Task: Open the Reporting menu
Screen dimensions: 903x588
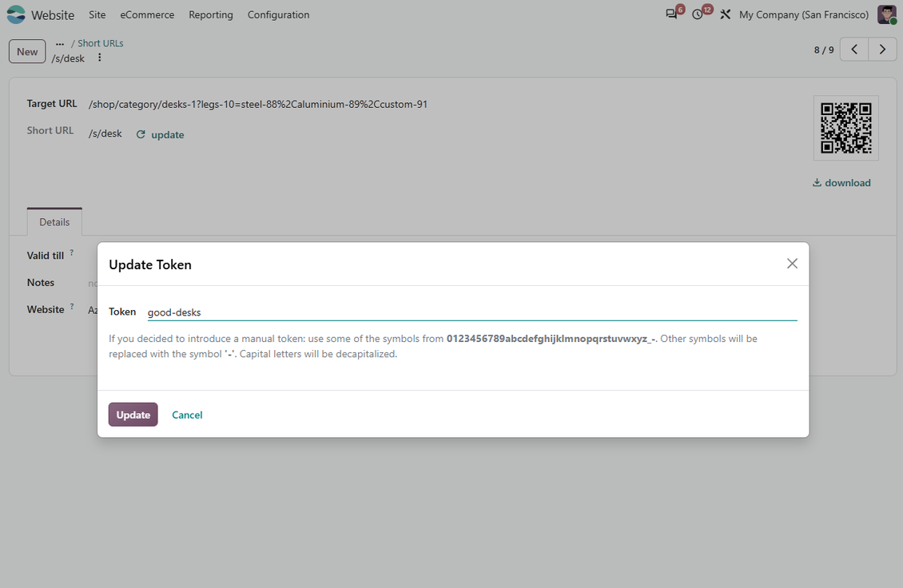Action: coord(211,14)
